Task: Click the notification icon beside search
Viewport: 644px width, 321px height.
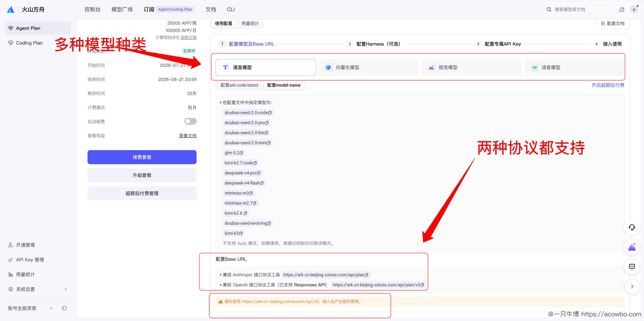Action: [622, 10]
